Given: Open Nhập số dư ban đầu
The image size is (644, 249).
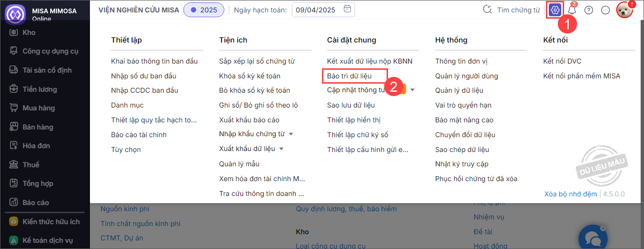Looking at the screenshot, I should (144, 76).
